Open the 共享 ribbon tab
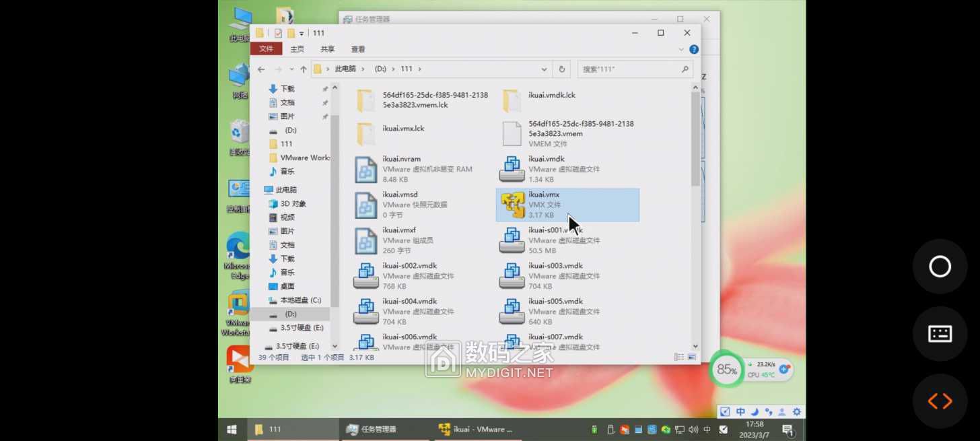 328,49
